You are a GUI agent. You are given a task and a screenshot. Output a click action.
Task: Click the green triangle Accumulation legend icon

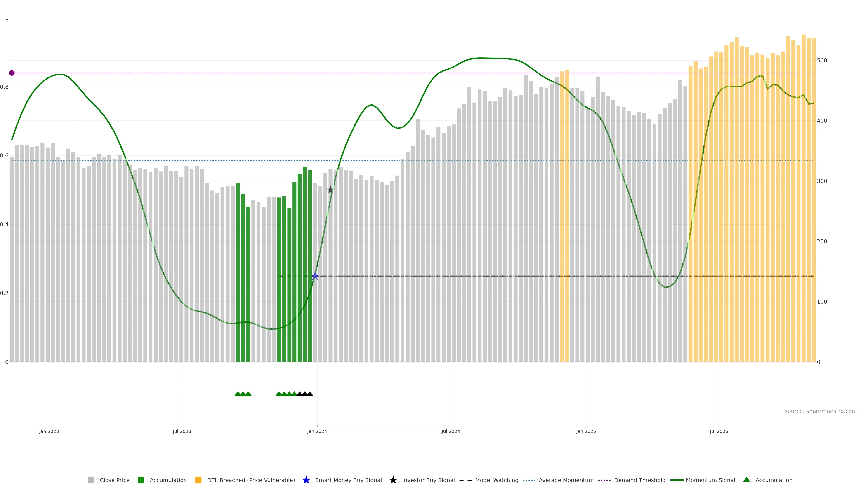pos(746,480)
